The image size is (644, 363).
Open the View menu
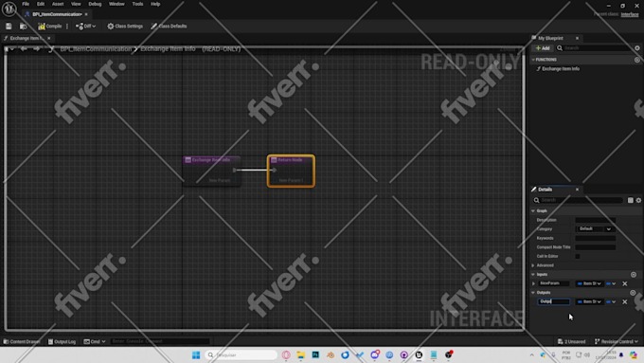(76, 4)
